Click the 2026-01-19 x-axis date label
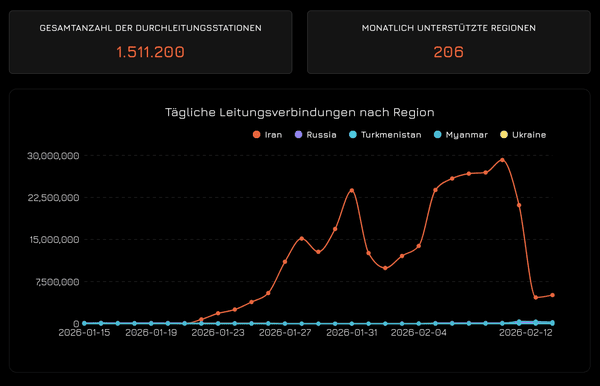 [151, 333]
